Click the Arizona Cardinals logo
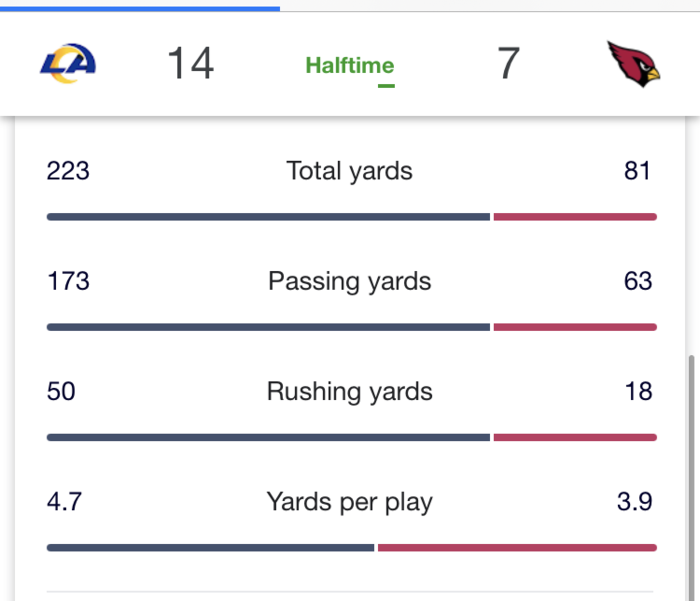Screen dimensions: 700x601 point(634,65)
